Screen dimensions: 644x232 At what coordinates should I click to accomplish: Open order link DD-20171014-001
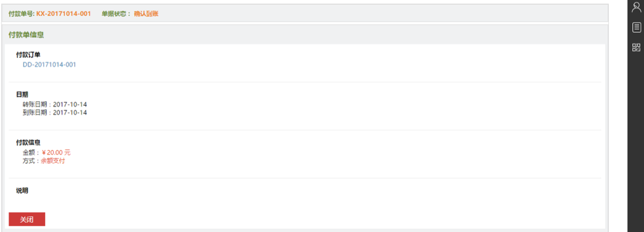pyautogui.click(x=49, y=65)
